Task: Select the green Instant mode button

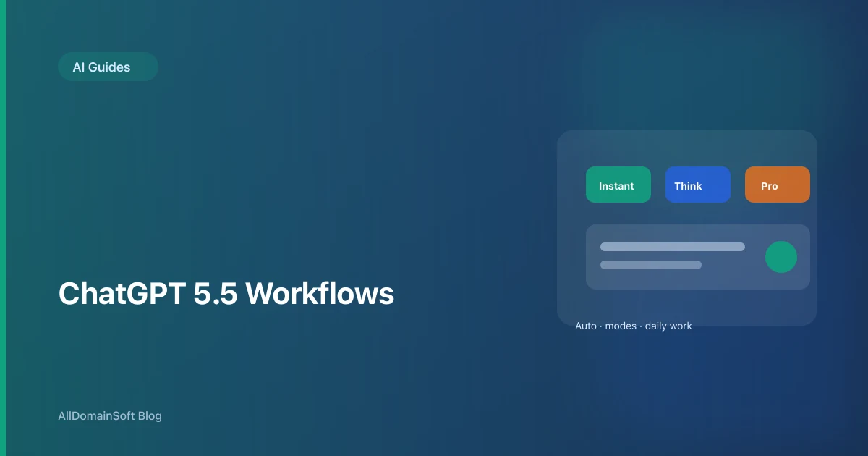Action: [618, 185]
